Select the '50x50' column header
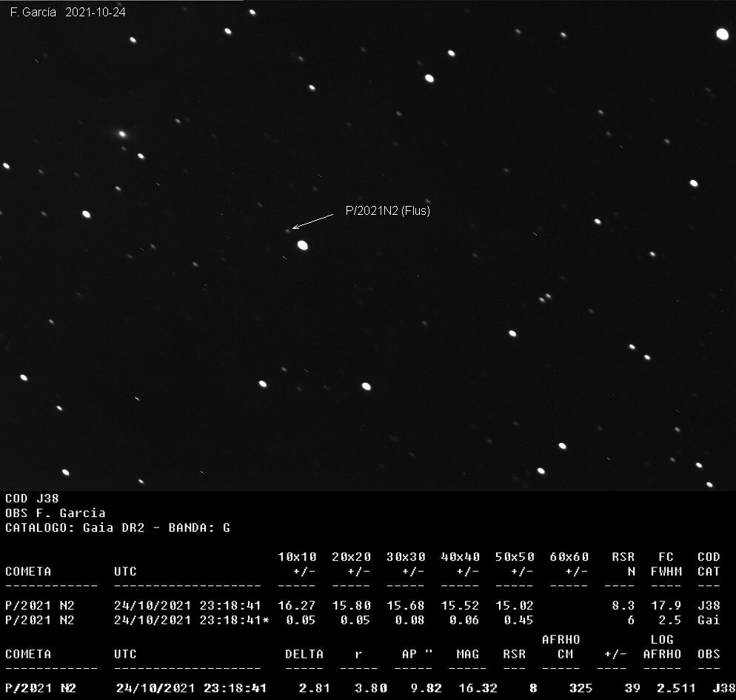736x700 pixels. tap(515, 557)
